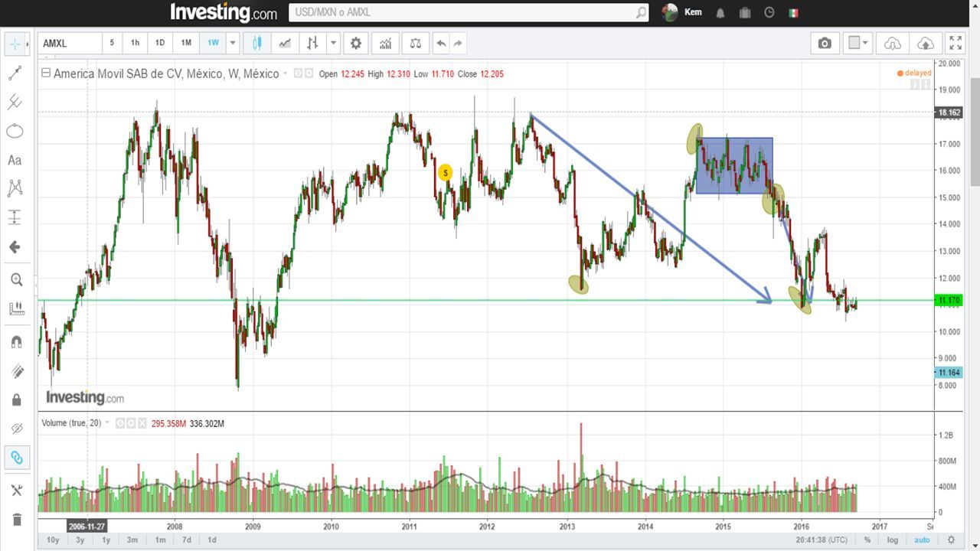Toggle log scale
The width and height of the screenshot is (980, 551).
point(893,540)
